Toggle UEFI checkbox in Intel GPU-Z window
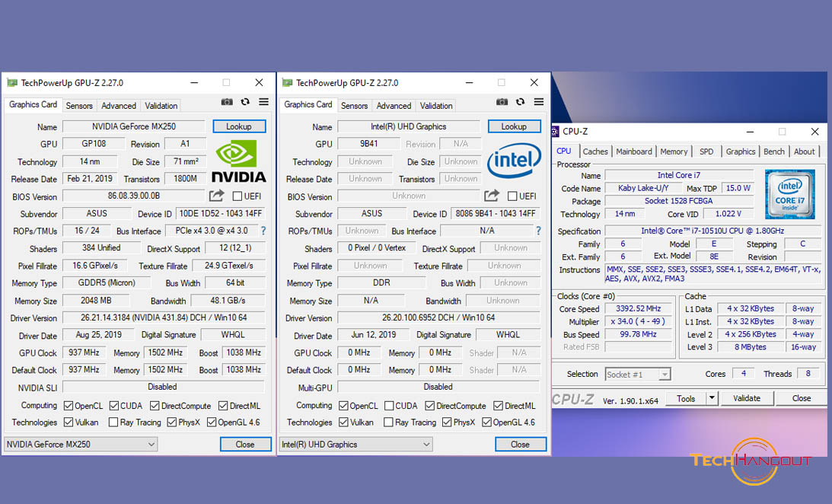Viewport: 832px width, 504px height. click(512, 196)
